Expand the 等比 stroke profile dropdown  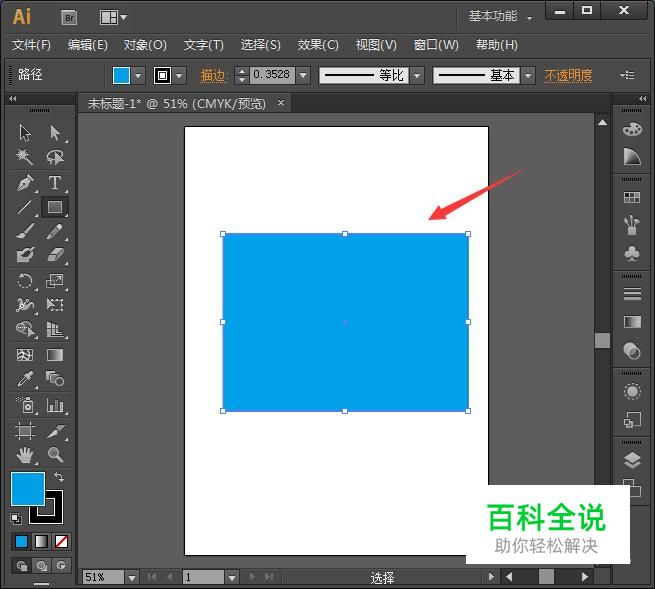[x=417, y=75]
